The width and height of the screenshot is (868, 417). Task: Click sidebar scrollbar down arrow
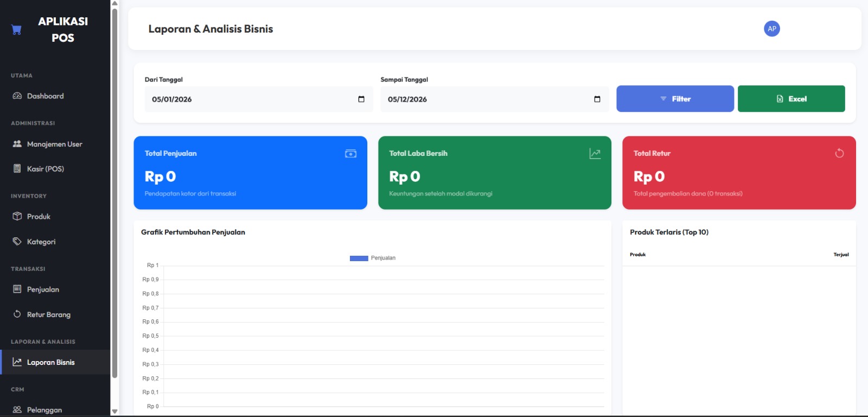pyautogui.click(x=114, y=412)
